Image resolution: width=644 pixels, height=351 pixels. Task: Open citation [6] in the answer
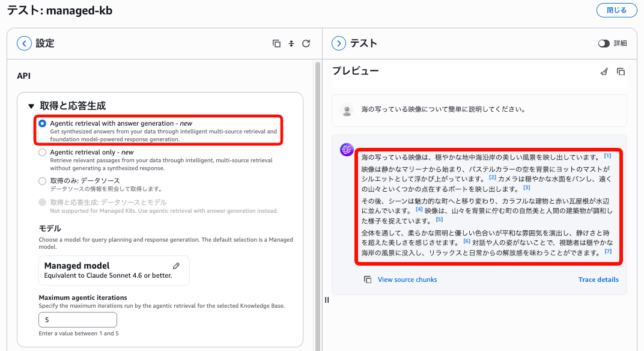(x=467, y=241)
